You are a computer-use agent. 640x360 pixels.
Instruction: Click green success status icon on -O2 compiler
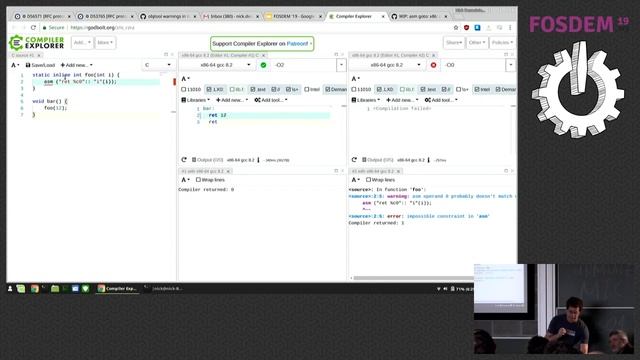click(263, 65)
